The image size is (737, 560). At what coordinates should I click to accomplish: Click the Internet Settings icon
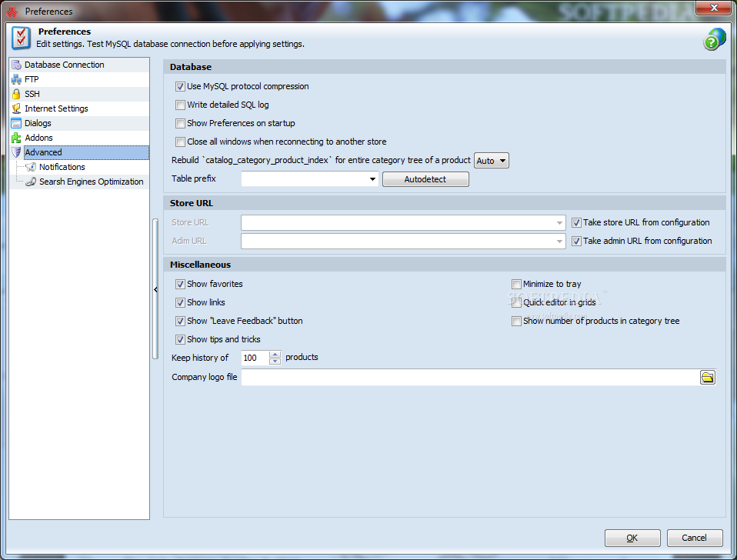coord(16,108)
